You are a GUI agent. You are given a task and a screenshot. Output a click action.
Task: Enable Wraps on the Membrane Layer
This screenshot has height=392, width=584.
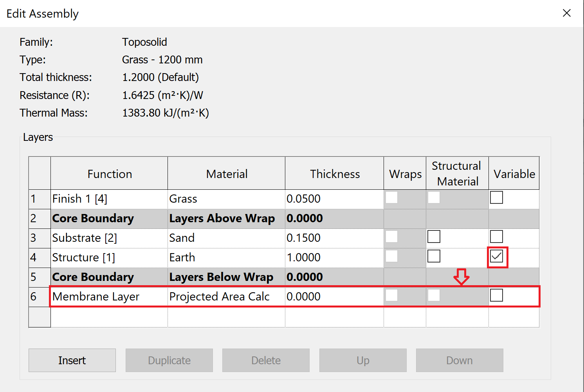click(392, 295)
